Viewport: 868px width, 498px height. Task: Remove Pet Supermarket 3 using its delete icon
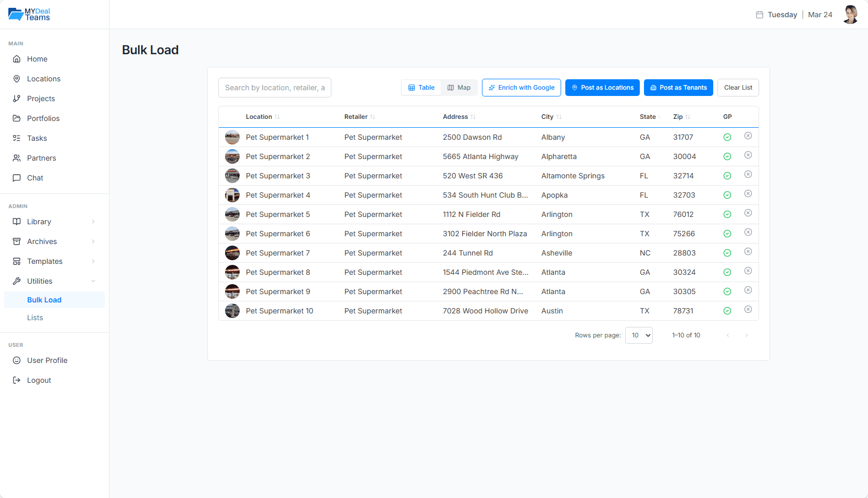748,175
